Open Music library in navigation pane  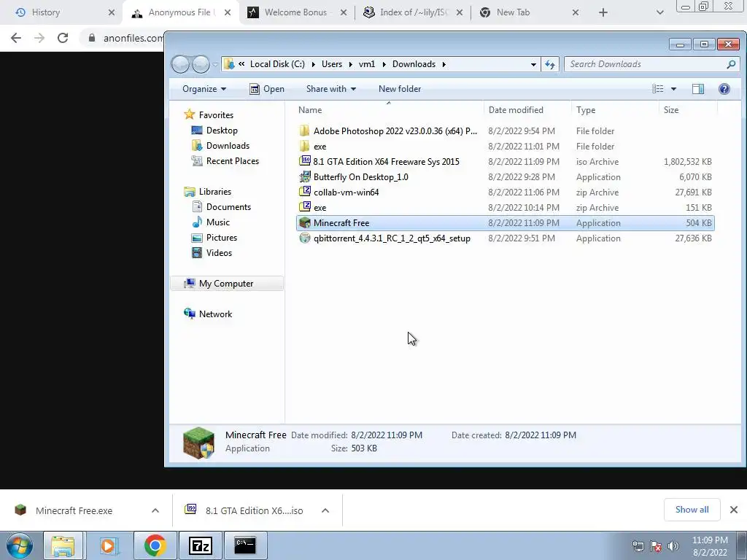pyautogui.click(x=217, y=222)
